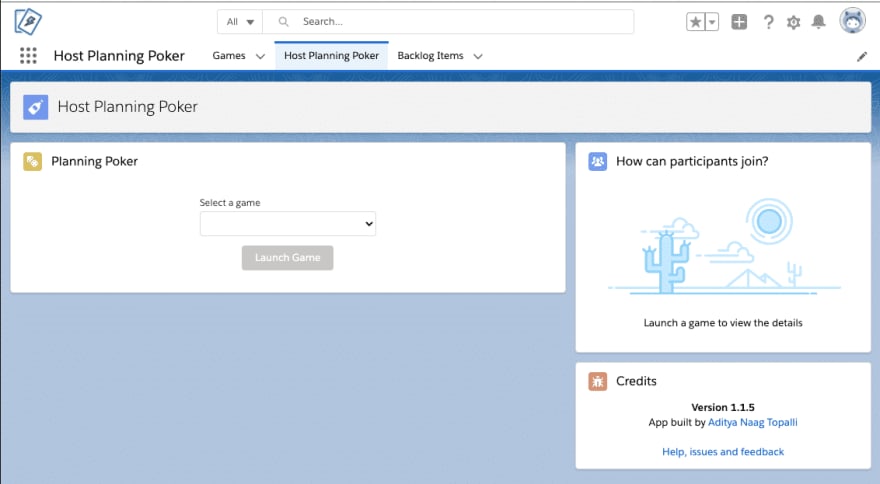This screenshot has width=880, height=484.
Task: Open the Backlog Items tab
Action: pyautogui.click(x=430, y=56)
